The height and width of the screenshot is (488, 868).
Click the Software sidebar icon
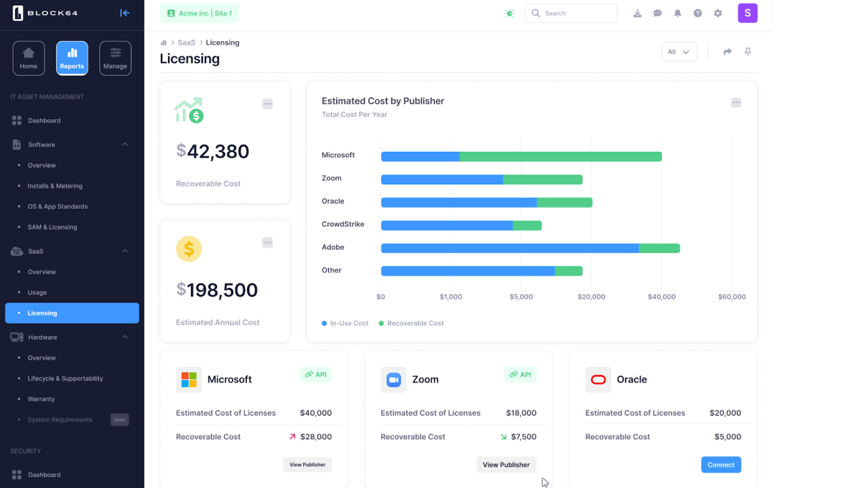coord(17,144)
